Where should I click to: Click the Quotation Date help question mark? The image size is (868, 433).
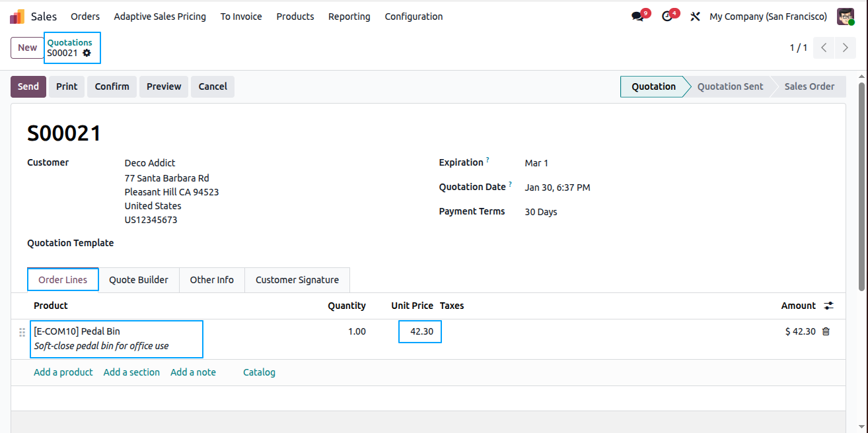click(510, 184)
